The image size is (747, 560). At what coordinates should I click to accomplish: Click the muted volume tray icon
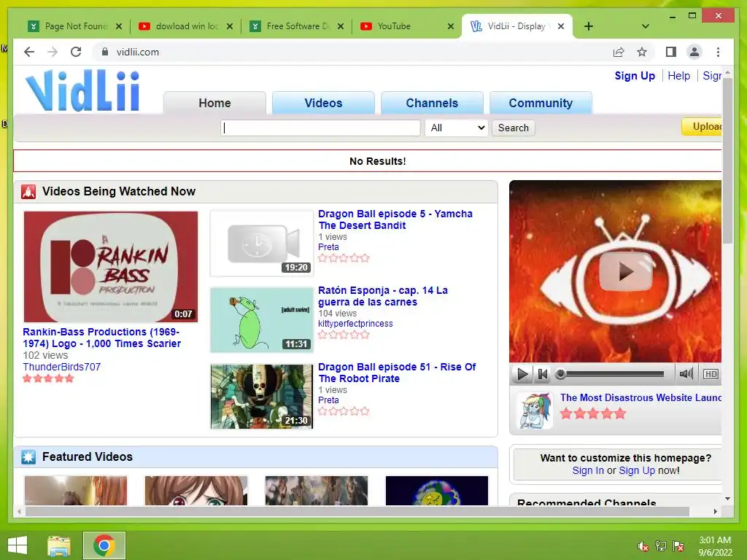point(643,546)
